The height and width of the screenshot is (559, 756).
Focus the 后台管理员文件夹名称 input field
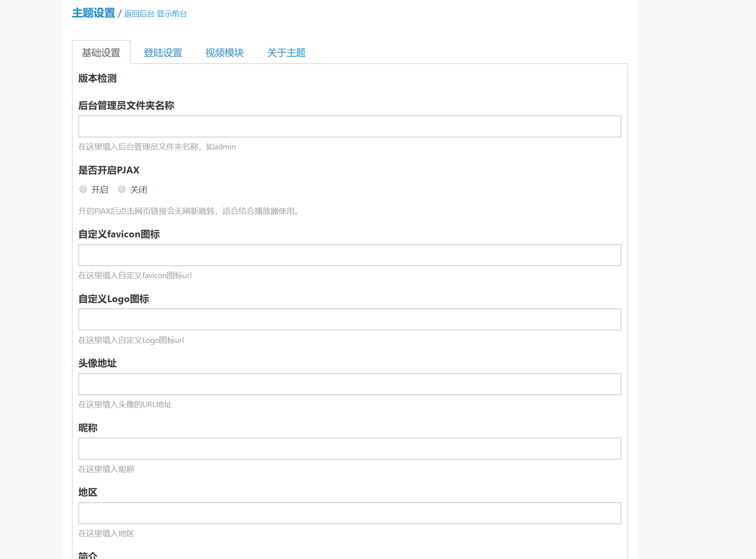pyautogui.click(x=350, y=127)
